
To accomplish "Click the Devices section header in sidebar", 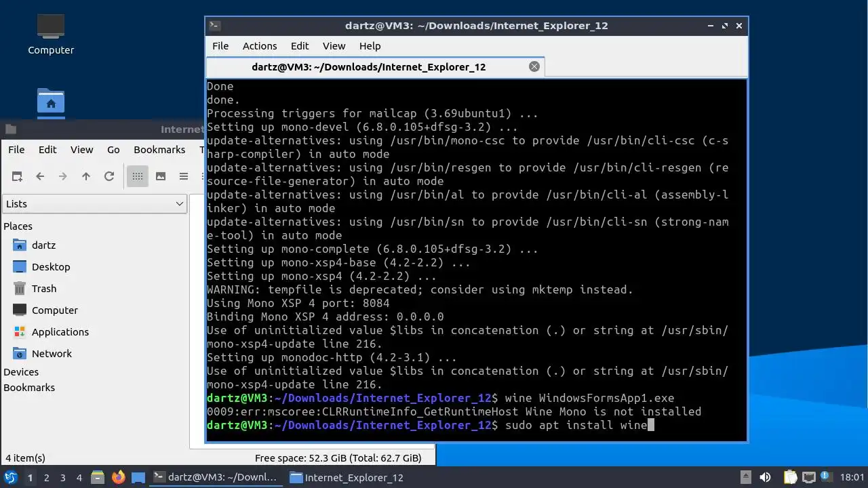I will coord(21,372).
